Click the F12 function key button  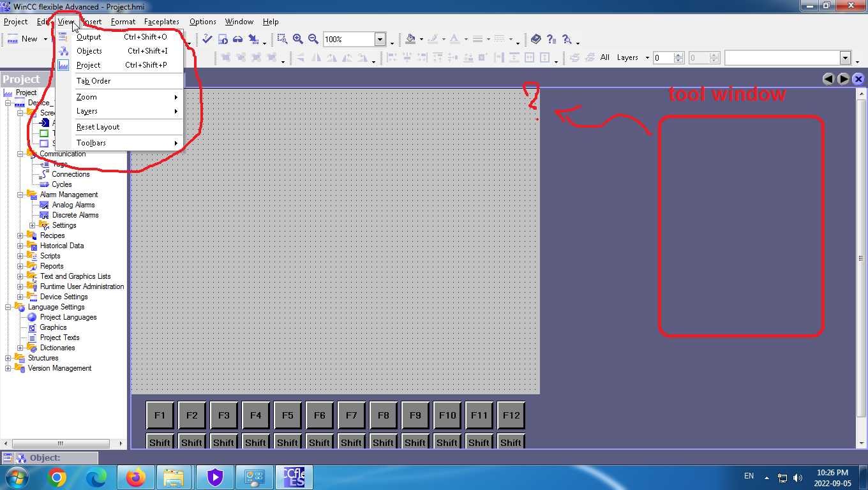pos(511,415)
